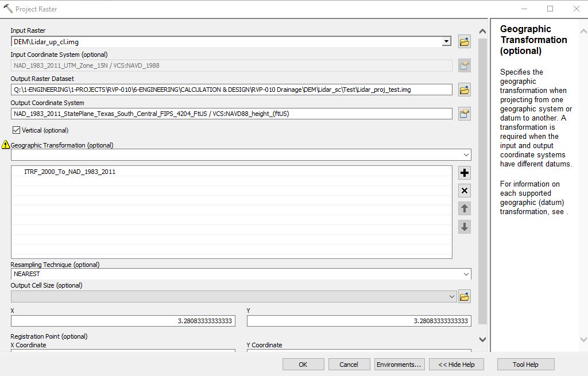Open Output Coordinate System properties icon

coord(464,114)
